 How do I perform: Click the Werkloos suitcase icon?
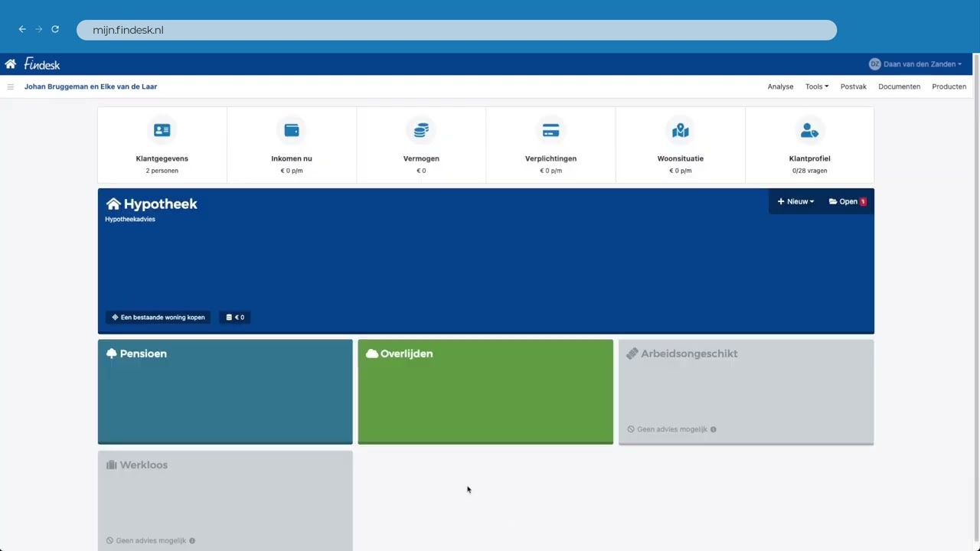(x=112, y=465)
